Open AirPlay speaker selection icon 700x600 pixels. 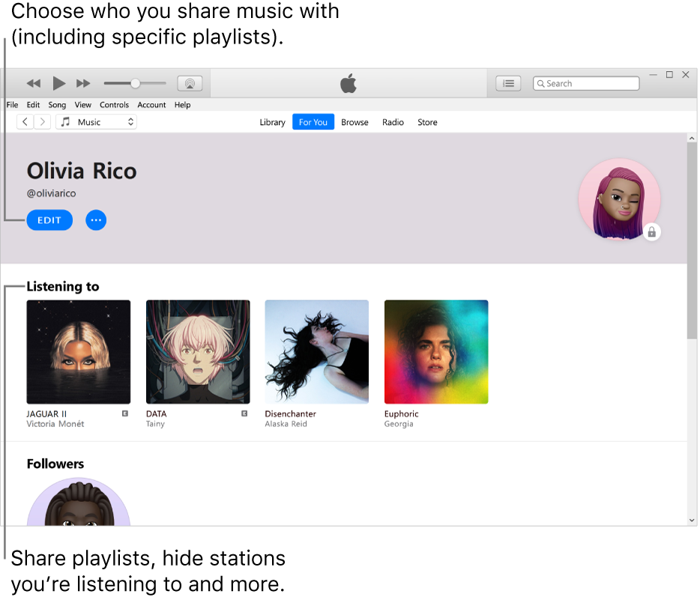click(190, 83)
